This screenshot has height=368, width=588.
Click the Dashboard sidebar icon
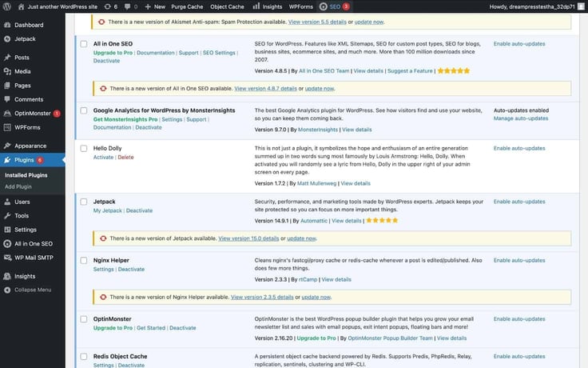tap(7, 25)
